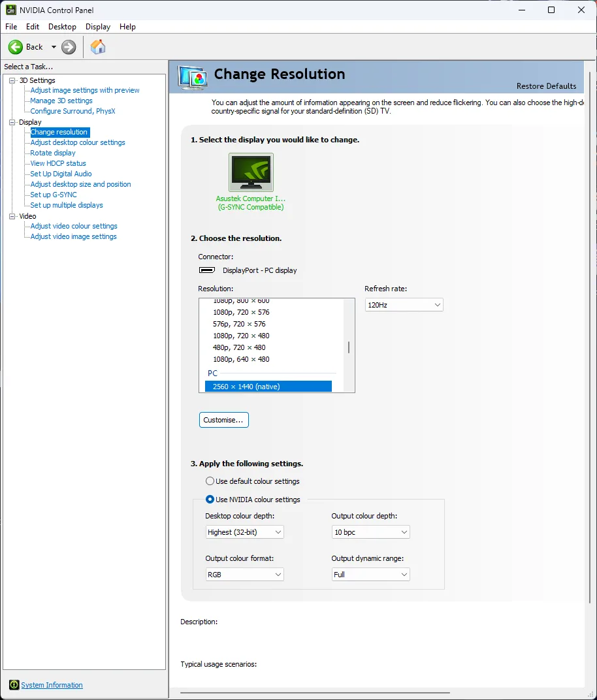Open the File menu

point(11,27)
